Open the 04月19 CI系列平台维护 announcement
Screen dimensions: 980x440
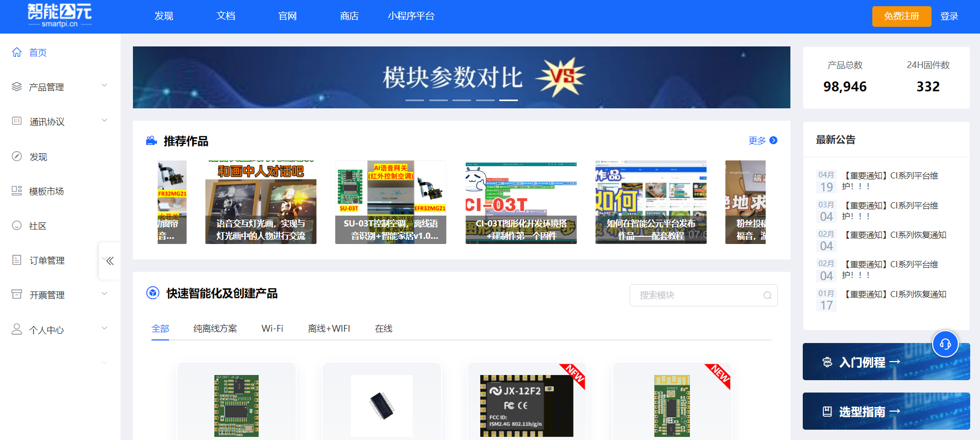[886, 181]
